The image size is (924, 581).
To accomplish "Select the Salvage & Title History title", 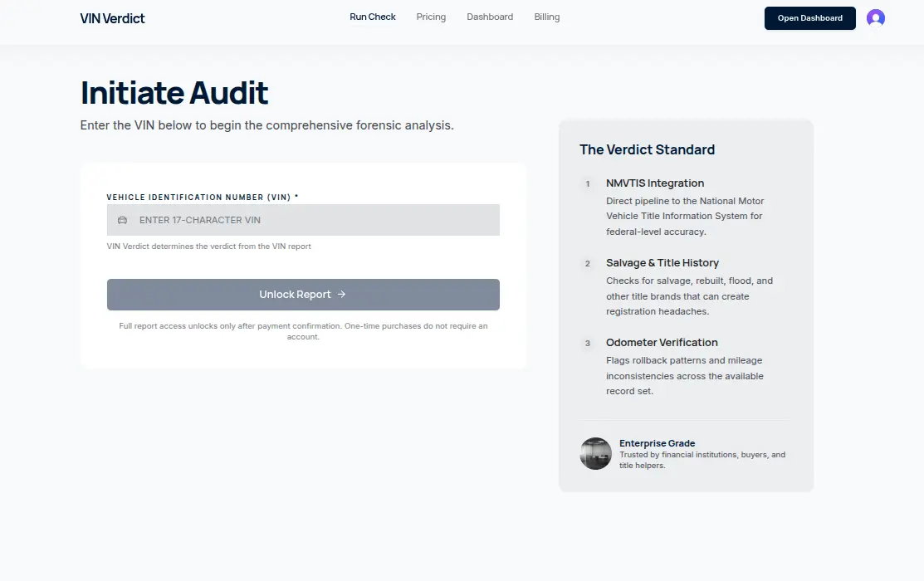I will pyautogui.click(x=662, y=263).
